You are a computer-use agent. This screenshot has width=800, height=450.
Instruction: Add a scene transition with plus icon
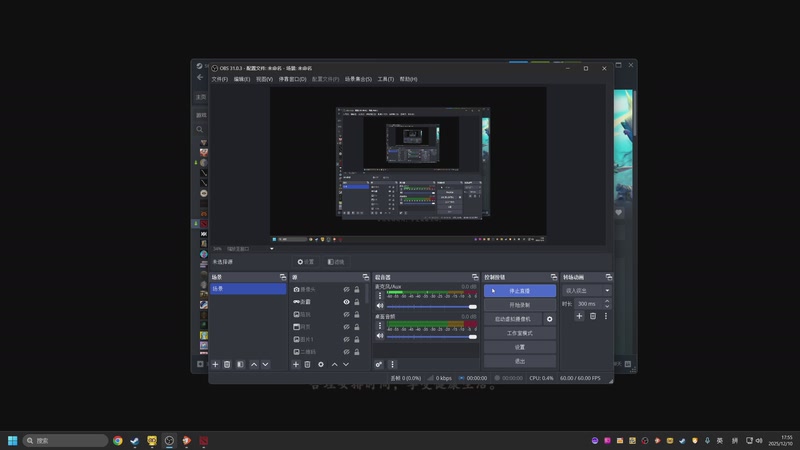coord(579,316)
